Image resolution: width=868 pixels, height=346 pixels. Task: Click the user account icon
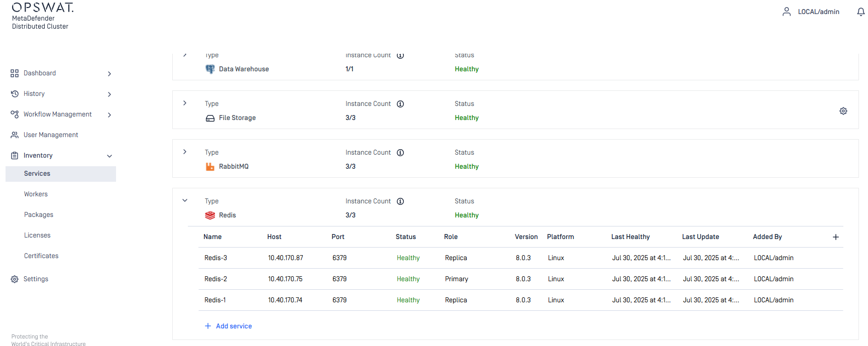787,12
